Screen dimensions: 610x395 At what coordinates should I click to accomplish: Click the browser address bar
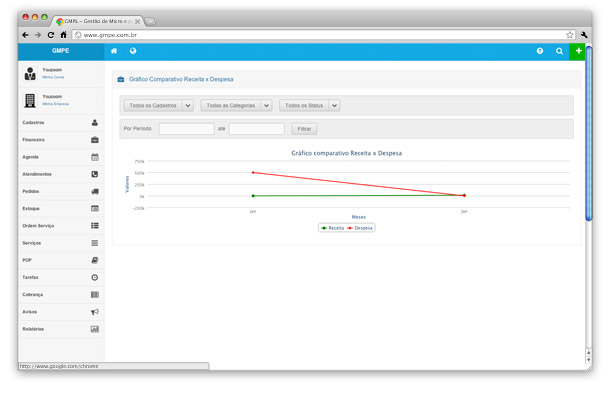pos(323,35)
